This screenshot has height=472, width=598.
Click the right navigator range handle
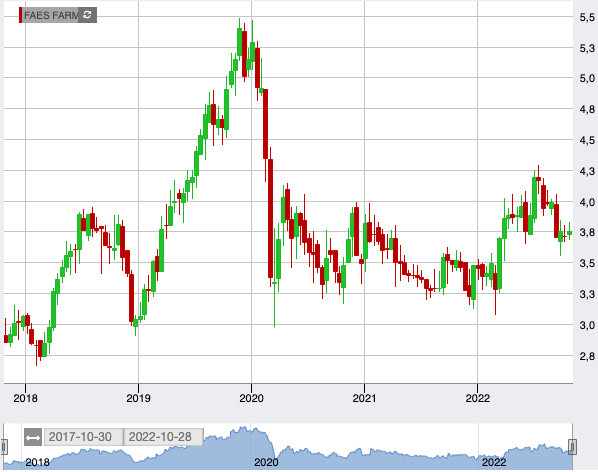pyautogui.click(x=572, y=446)
